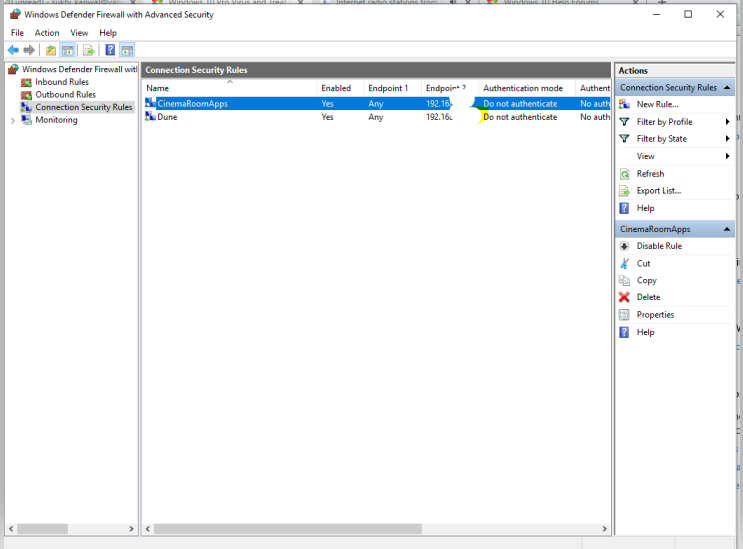
Task: Collapse CinemaRoomApps actions section
Action: pyautogui.click(x=727, y=229)
